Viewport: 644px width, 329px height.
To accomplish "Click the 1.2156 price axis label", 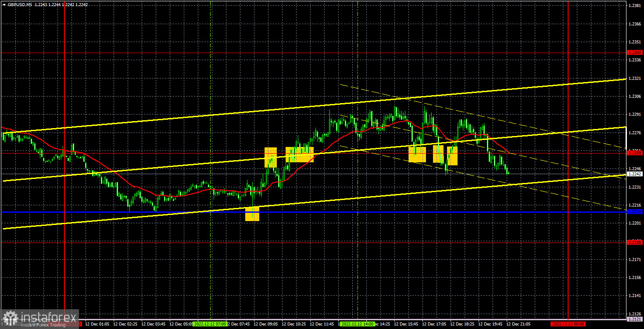I will coord(634,278).
